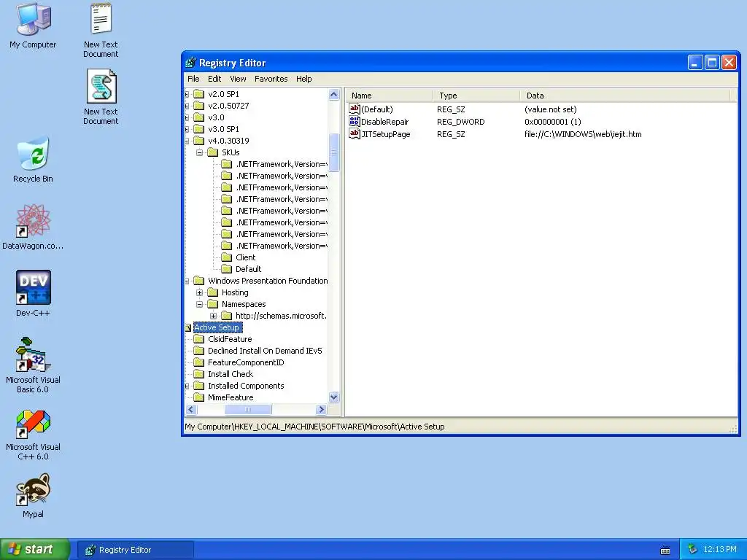747x560 pixels.
Task: Select the Default key under SKUs
Action: 248,269
